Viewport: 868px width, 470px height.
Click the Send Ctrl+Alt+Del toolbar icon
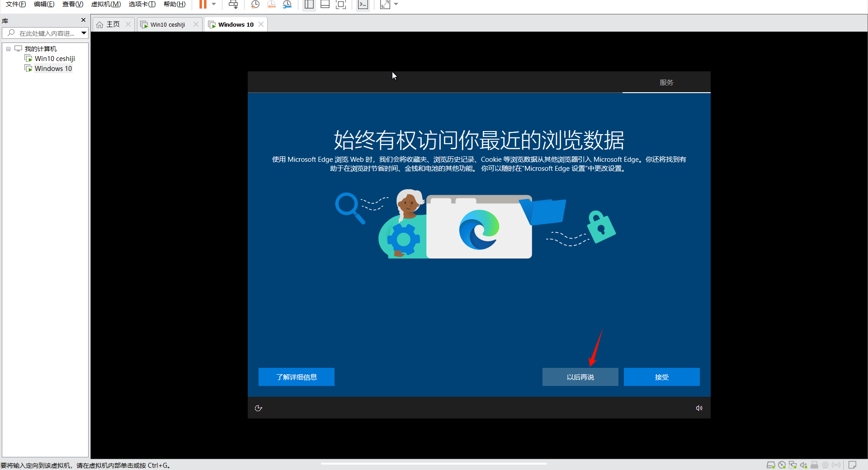click(233, 5)
